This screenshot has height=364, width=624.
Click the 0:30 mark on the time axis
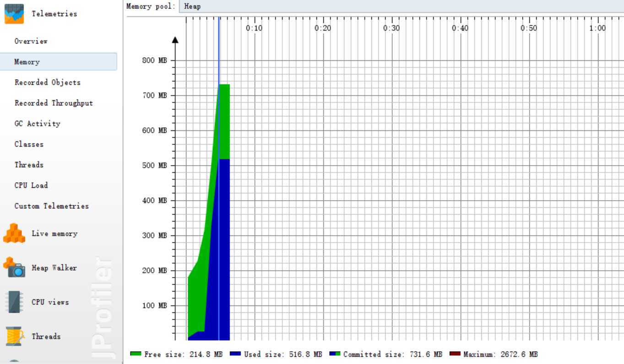pyautogui.click(x=391, y=28)
